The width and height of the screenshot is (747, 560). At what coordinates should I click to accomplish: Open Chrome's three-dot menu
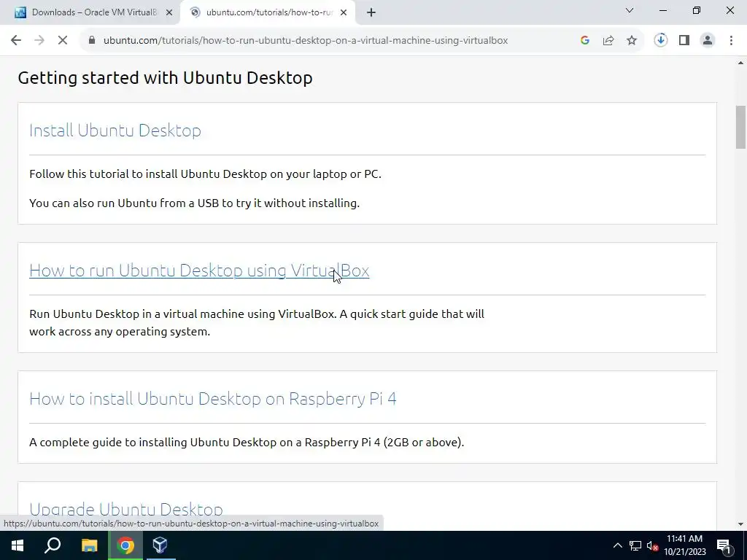(731, 41)
